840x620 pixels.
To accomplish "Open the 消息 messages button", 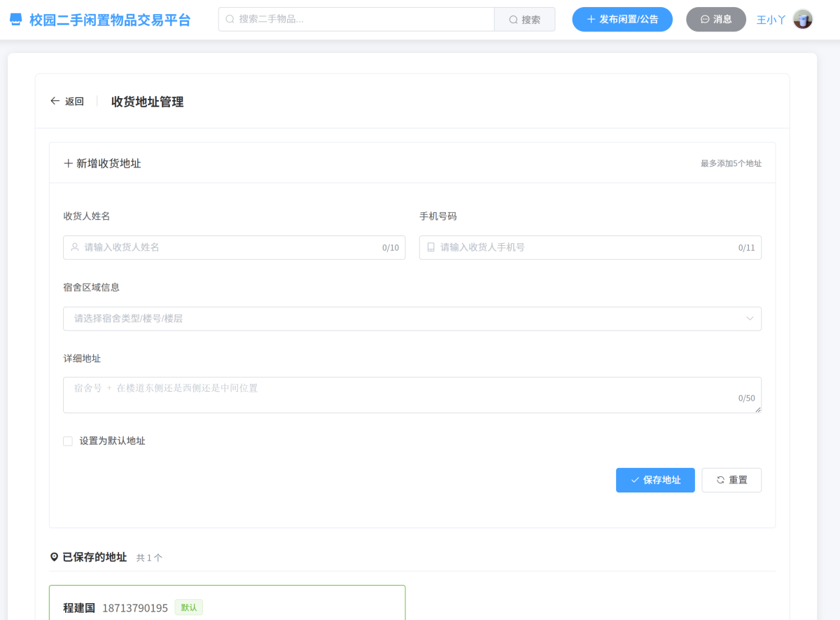I will tap(715, 20).
